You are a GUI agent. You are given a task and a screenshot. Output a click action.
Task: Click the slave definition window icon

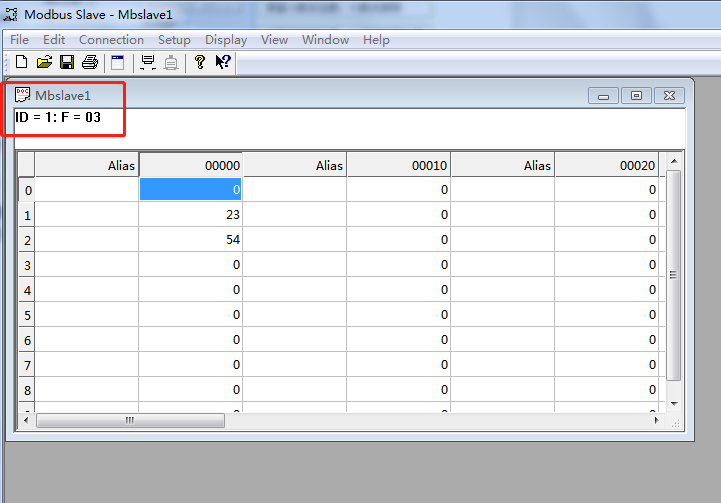pos(117,62)
